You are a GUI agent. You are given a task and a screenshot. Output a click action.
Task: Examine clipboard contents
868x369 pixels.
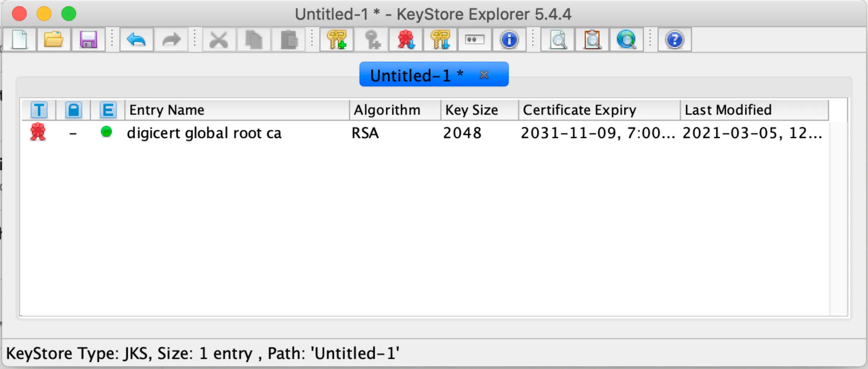(x=592, y=39)
